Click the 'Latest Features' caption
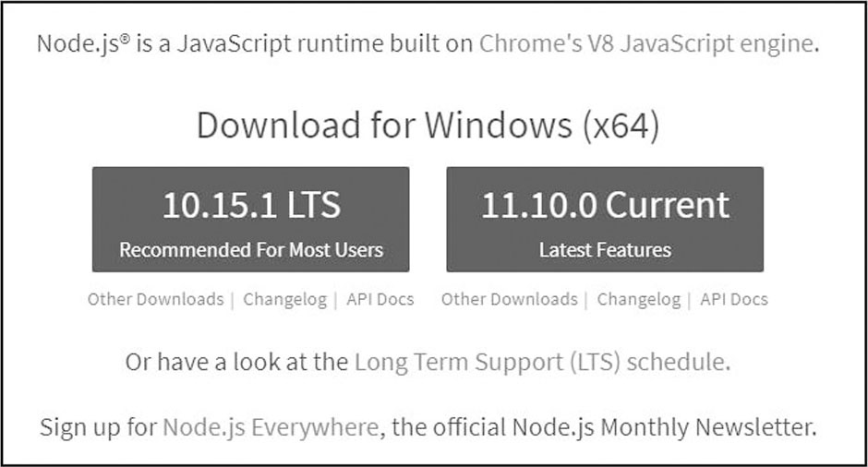This screenshot has height=467, width=868. [605, 250]
